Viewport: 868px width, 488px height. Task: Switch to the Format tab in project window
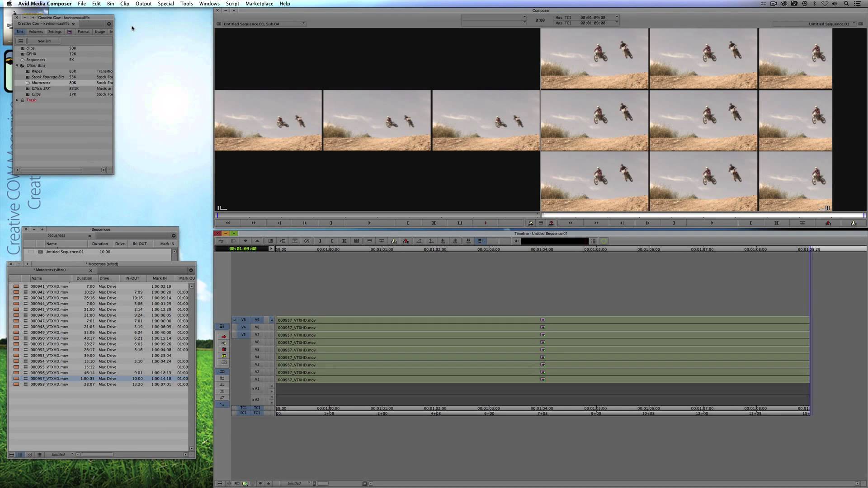[84, 32]
